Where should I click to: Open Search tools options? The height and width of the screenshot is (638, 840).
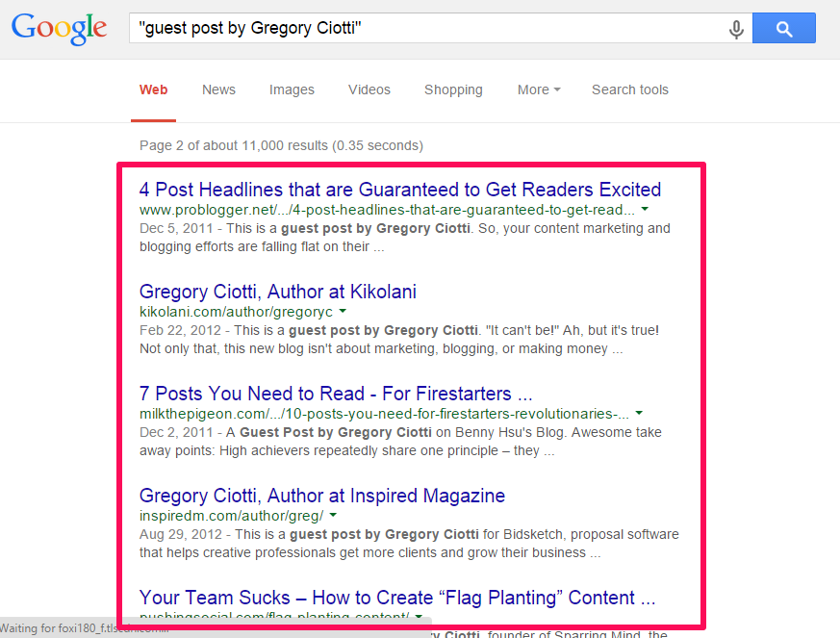click(629, 89)
